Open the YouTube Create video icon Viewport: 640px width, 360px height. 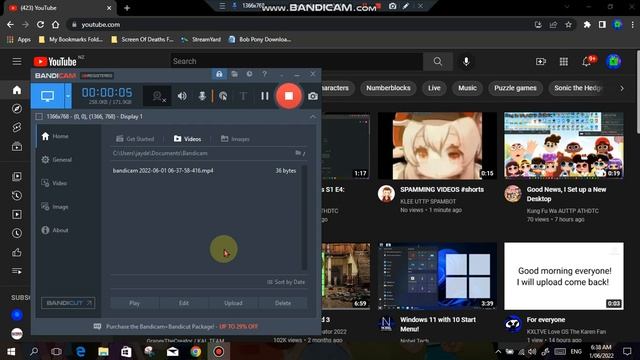click(x=541, y=61)
